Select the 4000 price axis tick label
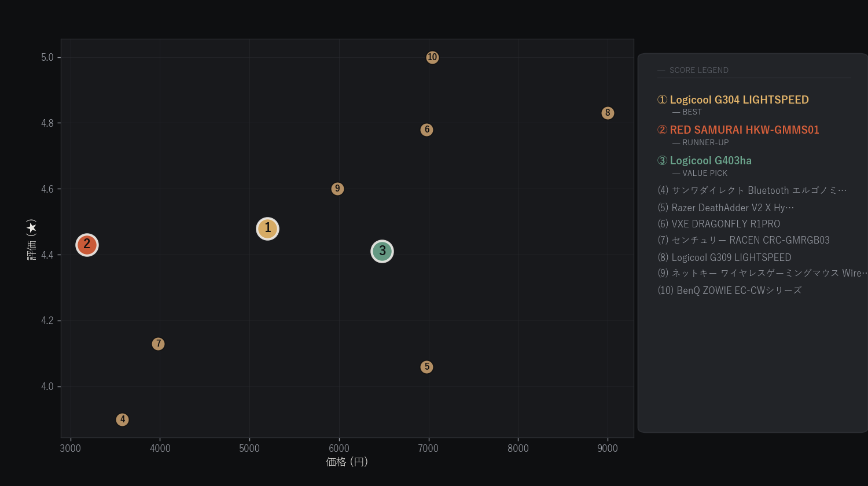The image size is (868, 486). pos(160,448)
